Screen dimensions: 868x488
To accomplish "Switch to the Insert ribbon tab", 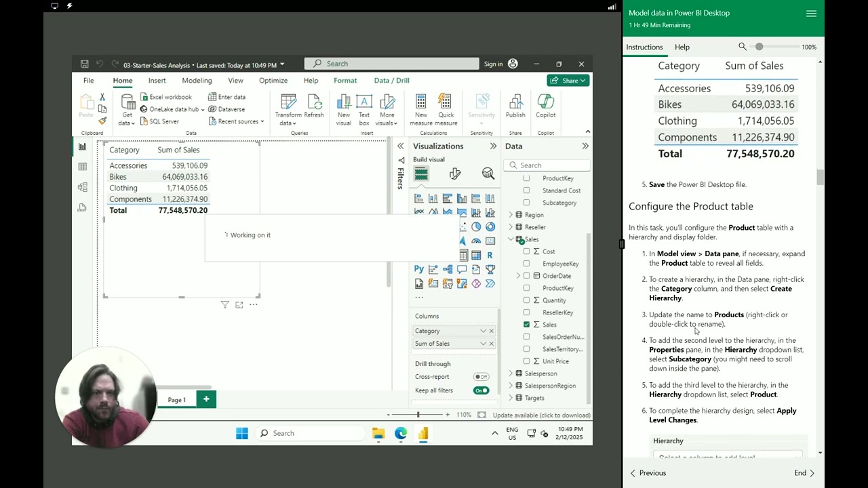I will tap(157, 80).
